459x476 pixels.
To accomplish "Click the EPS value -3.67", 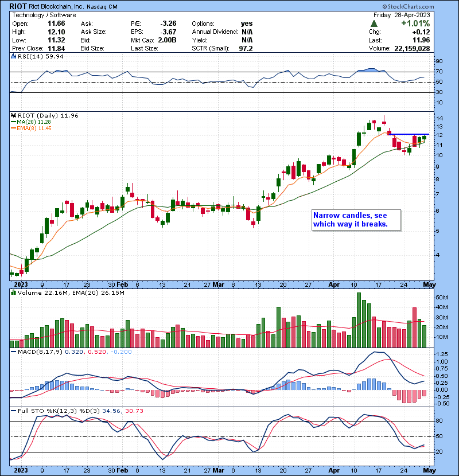I will pyautogui.click(x=168, y=32).
